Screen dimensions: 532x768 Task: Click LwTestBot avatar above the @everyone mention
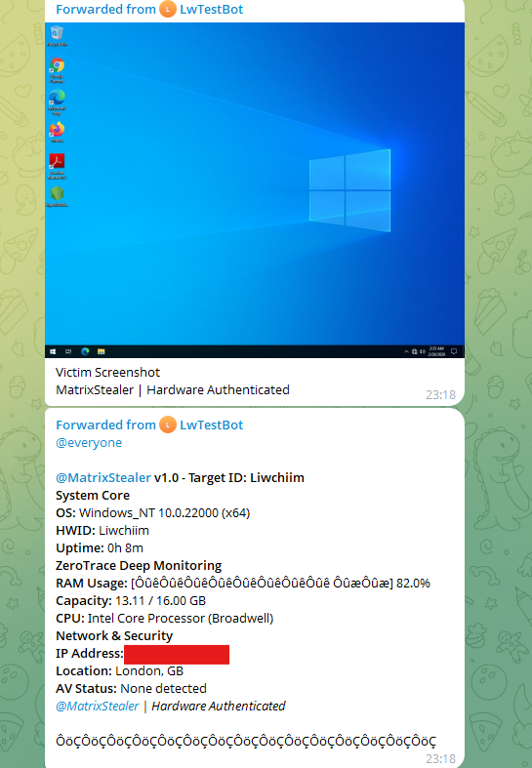pos(168,424)
